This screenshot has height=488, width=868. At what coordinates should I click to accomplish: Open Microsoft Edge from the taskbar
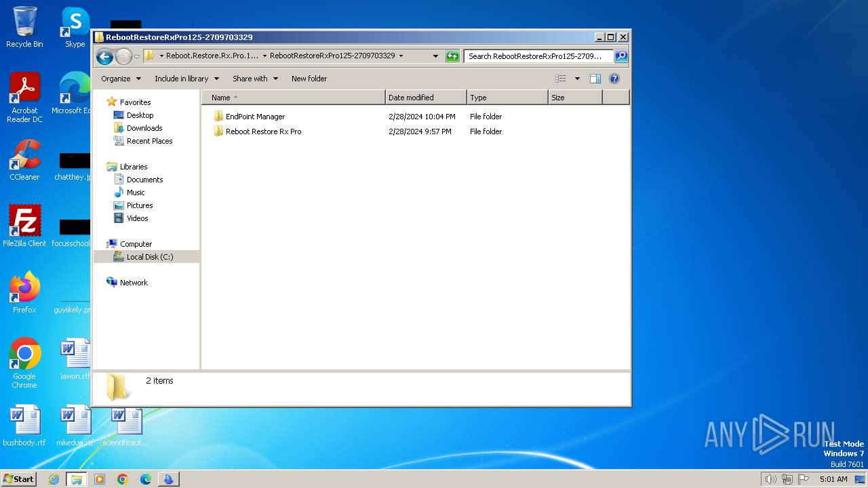(146, 479)
